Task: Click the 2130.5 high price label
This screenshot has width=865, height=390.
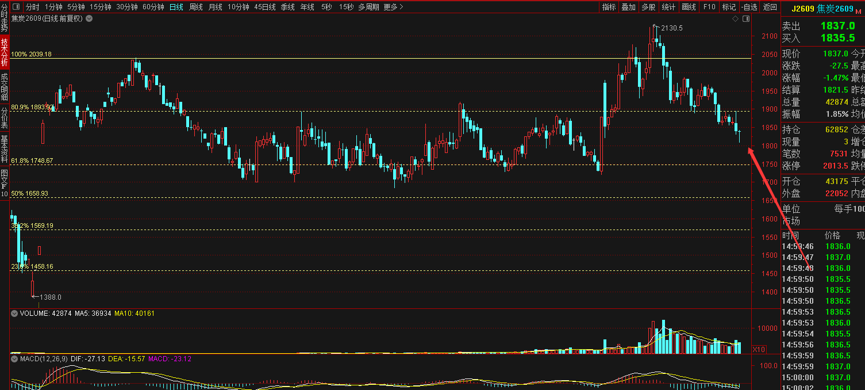Action: tap(672, 28)
